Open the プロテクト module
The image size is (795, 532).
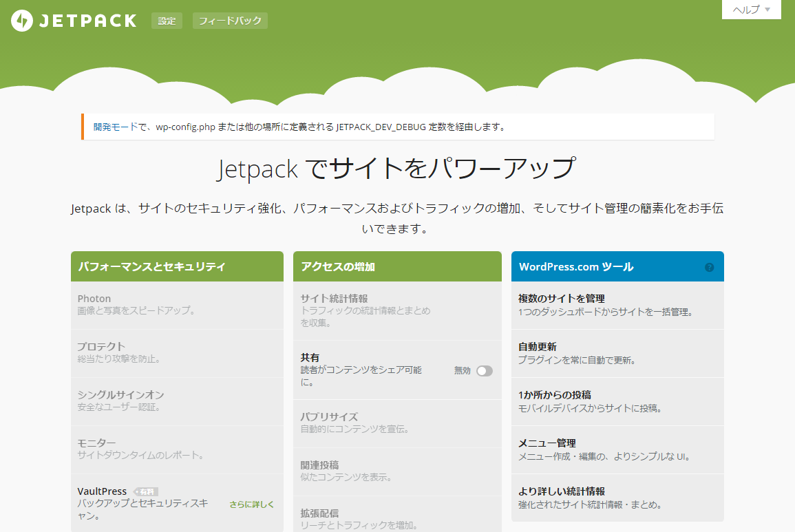(177, 352)
